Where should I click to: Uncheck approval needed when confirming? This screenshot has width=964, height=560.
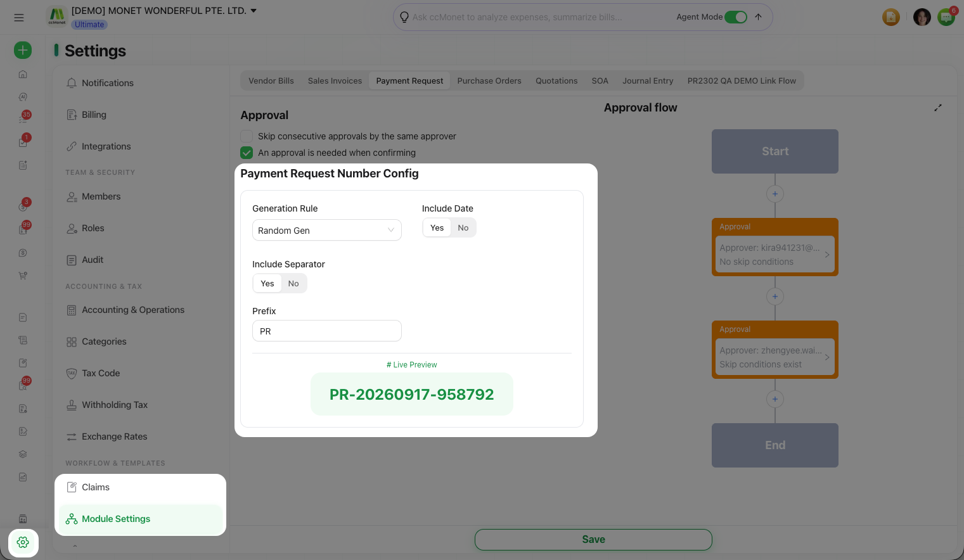pyautogui.click(x=247, y=153)
